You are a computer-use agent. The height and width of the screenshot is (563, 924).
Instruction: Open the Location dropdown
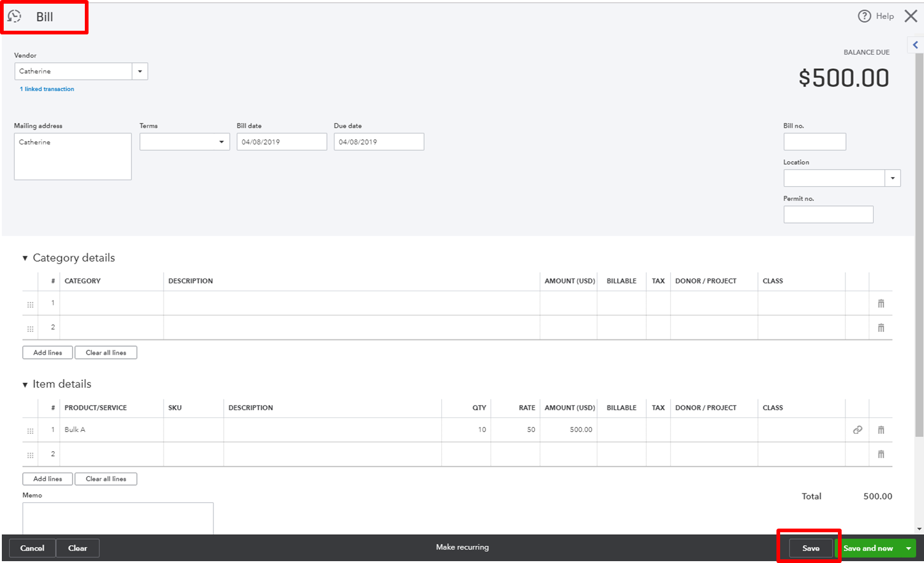(893, 178)
